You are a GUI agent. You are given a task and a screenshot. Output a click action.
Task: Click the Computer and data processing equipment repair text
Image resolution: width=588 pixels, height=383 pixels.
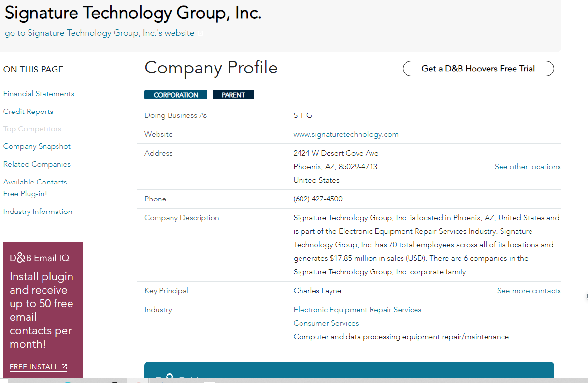(401, 337)
